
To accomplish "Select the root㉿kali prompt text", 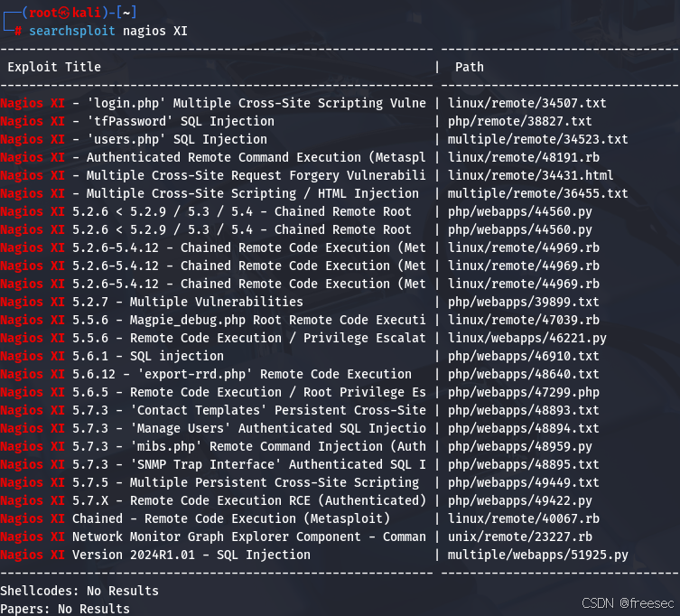I will click(65, 13).
